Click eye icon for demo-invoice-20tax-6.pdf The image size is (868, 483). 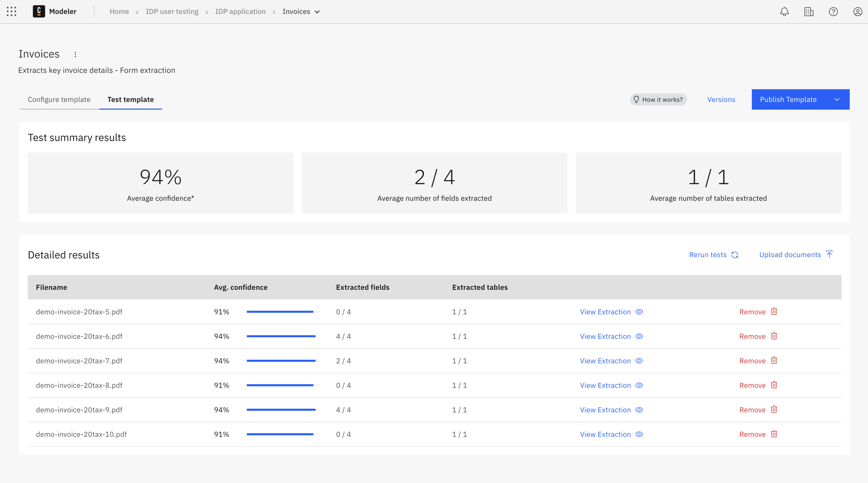pyautogui.click(x=639, y=336)
